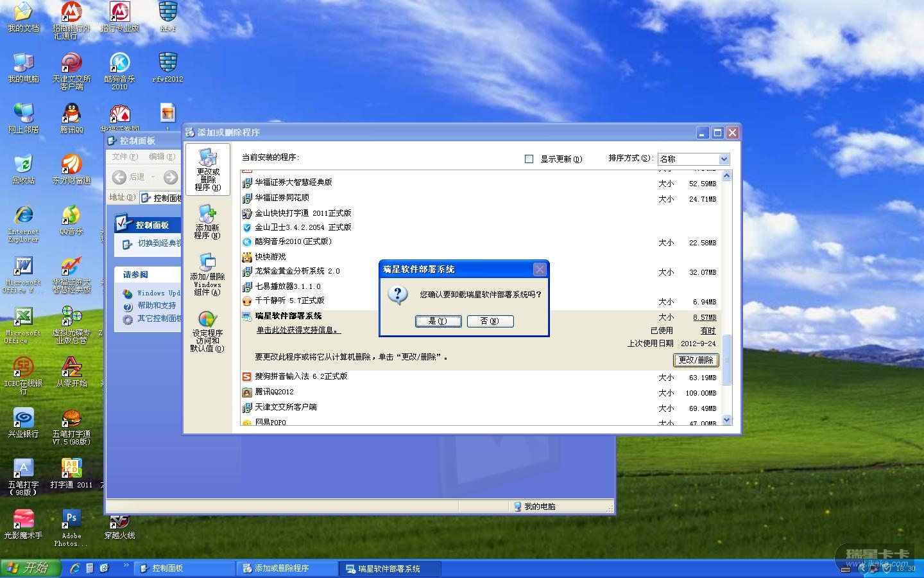Toggle the 显示更新 checkbox
This screenshot has height=578, width=924.
529,159
